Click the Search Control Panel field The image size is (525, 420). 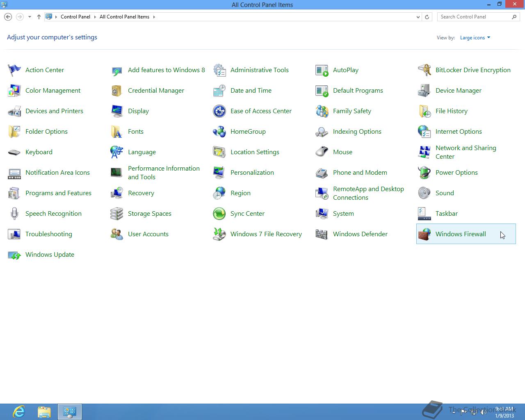pyautogui.click(x=478, y=17)
